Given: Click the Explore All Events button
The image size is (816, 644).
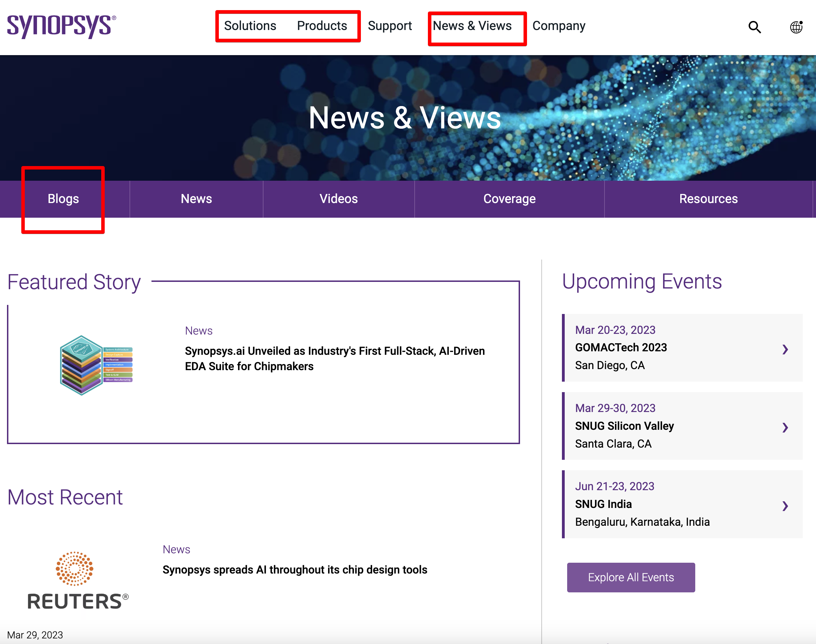Looking at the screenshot, I should coord(631,577).
